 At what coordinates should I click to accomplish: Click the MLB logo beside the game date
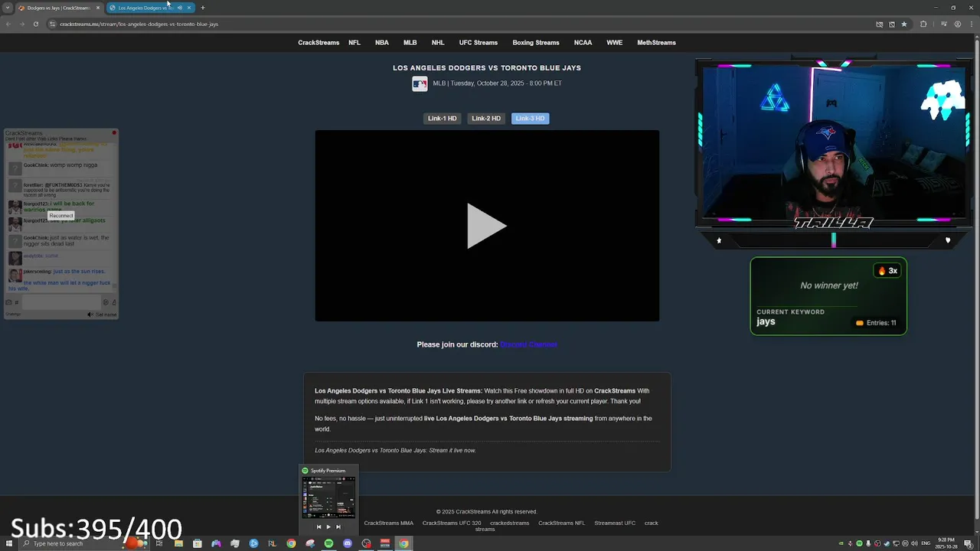pos(420,84)
